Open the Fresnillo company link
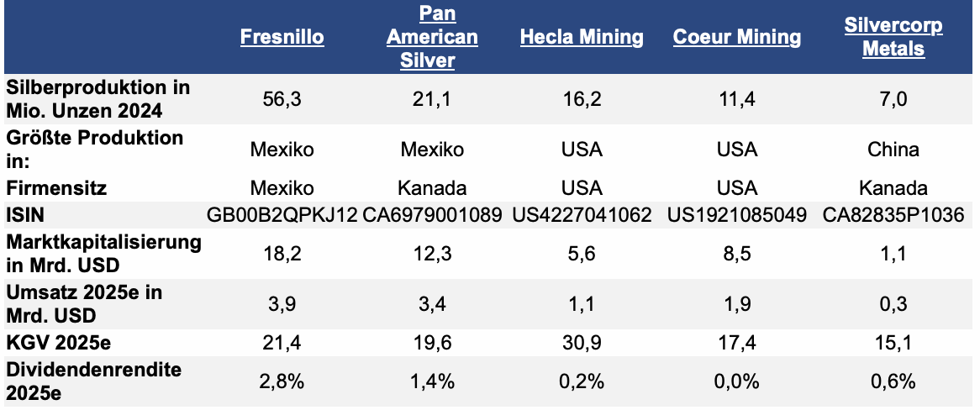 pyautogui.click(x=282, y=38)
